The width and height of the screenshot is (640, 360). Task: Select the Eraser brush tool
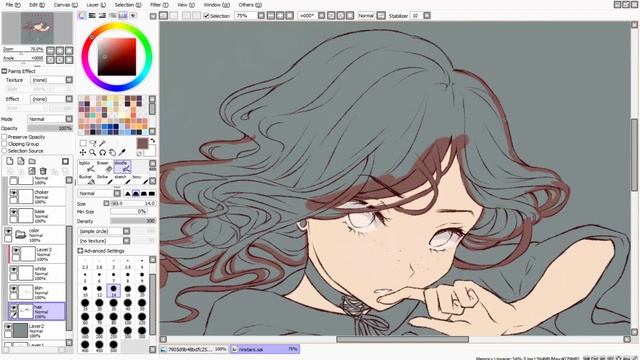click(104, 167)
